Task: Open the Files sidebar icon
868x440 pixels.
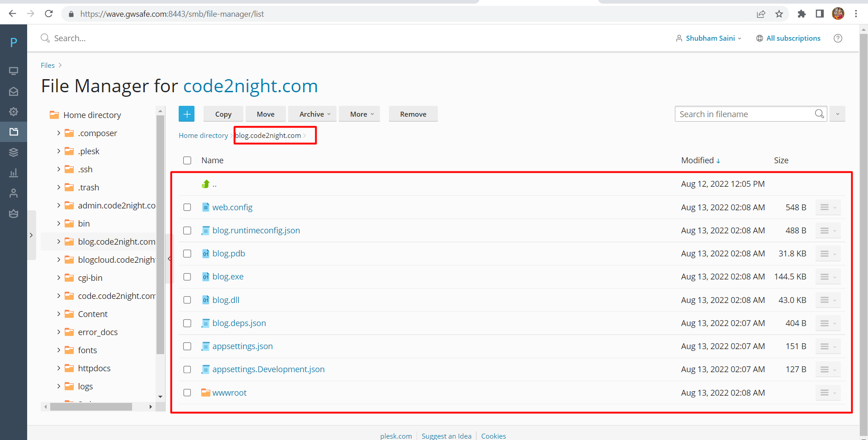Action: (x=14, y=132)
